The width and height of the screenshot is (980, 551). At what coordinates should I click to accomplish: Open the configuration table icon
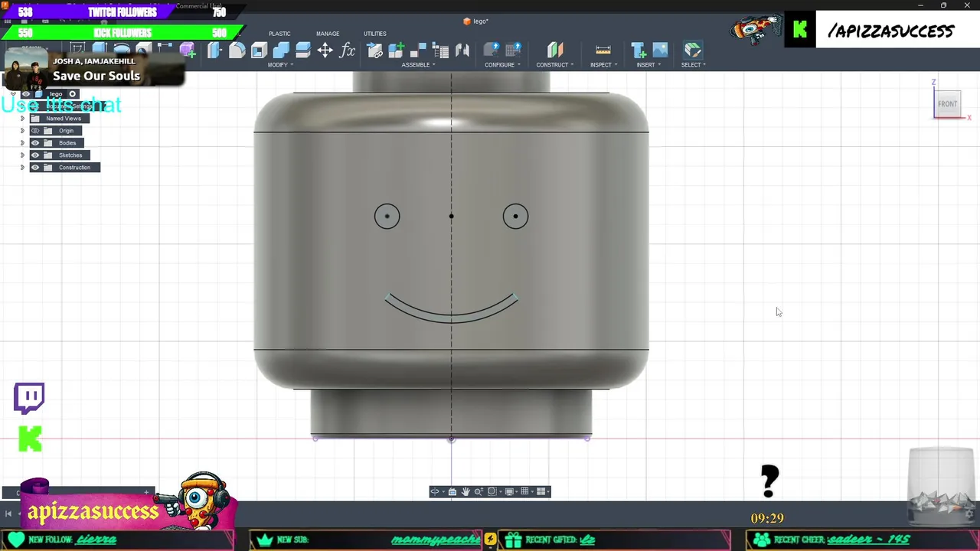514,51
